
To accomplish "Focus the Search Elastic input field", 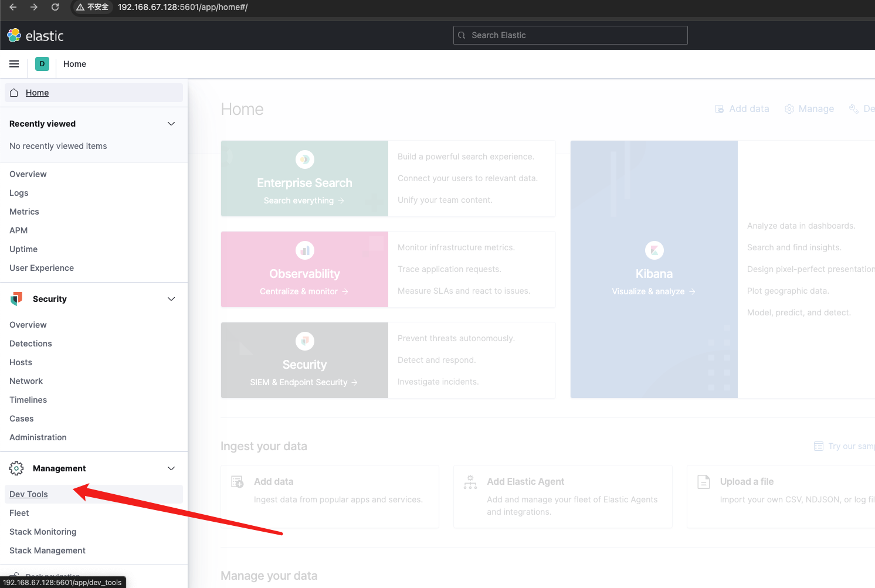I will tap(571, 35).
